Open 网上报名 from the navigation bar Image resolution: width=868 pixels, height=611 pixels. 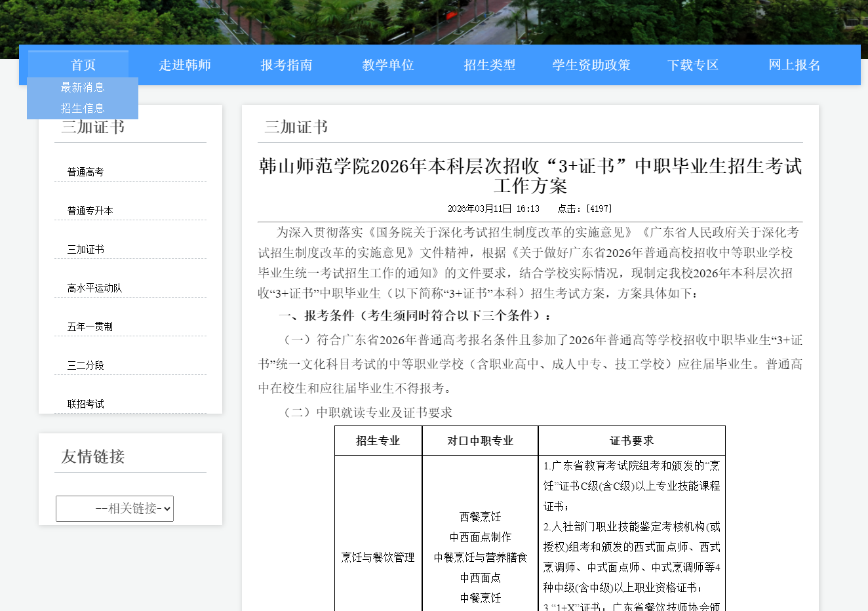794,65
